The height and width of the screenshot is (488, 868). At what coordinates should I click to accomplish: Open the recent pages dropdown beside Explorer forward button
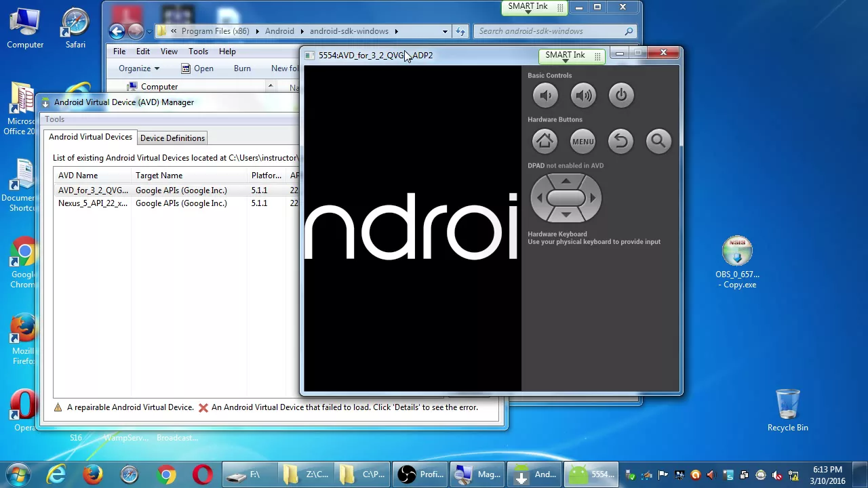pos(151,31)
